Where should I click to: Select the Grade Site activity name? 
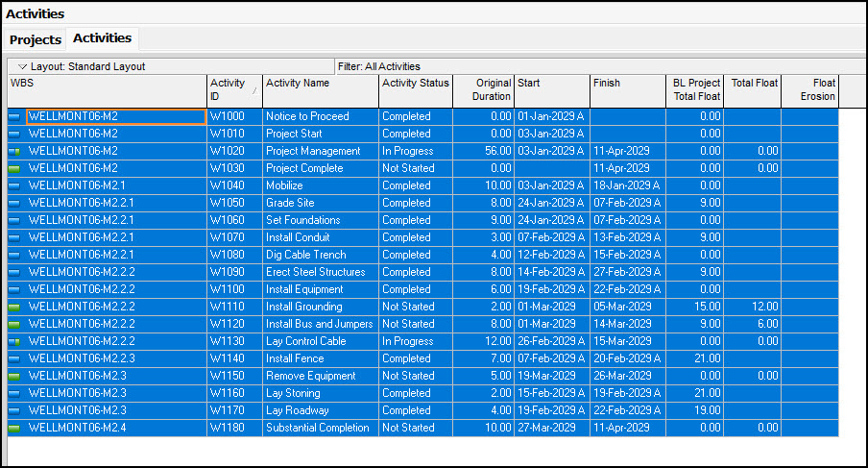click(x=290, y=203)
